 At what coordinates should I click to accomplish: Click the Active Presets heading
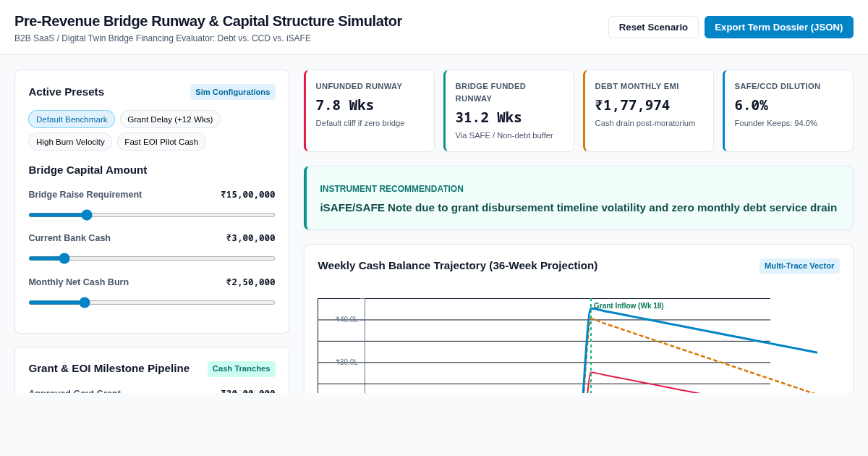[x=67, y=92]
